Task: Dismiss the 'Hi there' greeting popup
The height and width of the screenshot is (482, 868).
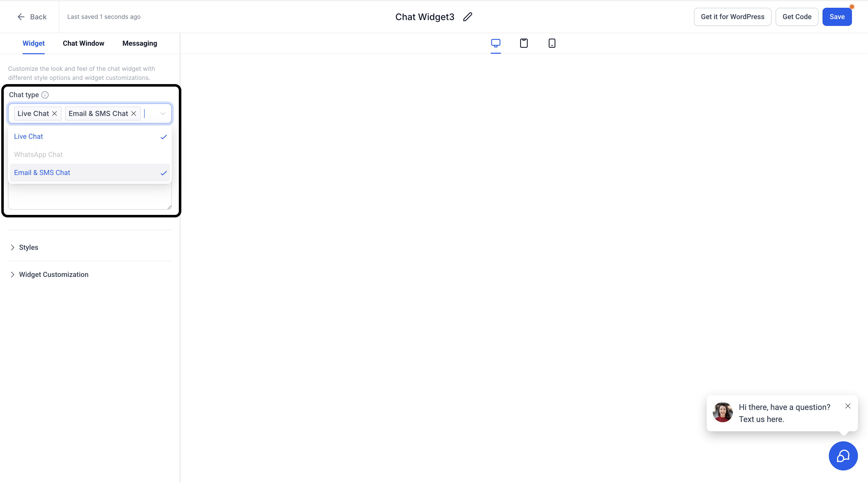Action: tap(847, 406)
